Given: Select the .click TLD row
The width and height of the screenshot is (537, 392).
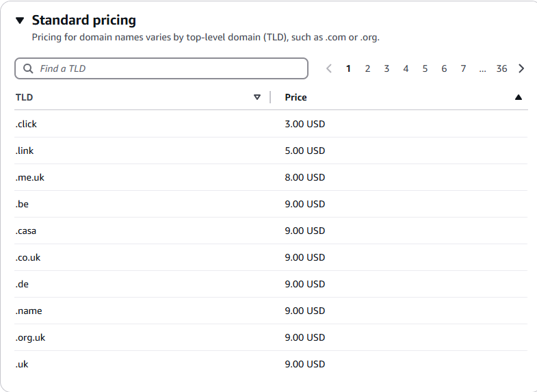Looking at the screenshot, I should click(x=271, y=124).
